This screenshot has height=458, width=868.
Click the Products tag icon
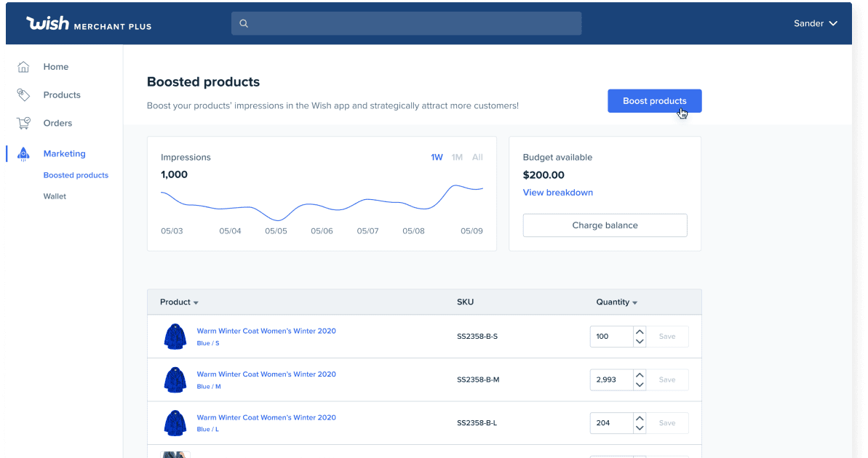coord(23,95)
